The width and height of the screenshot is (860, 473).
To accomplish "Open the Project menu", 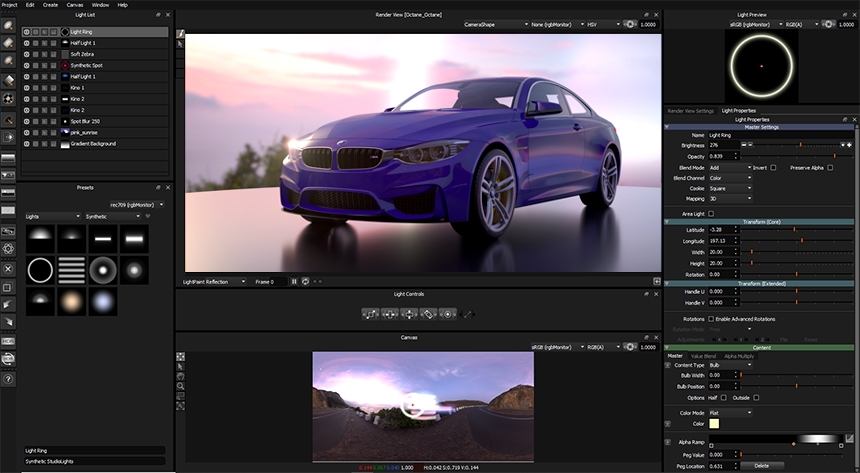I will pyautogui.click(x=9, y=4).
